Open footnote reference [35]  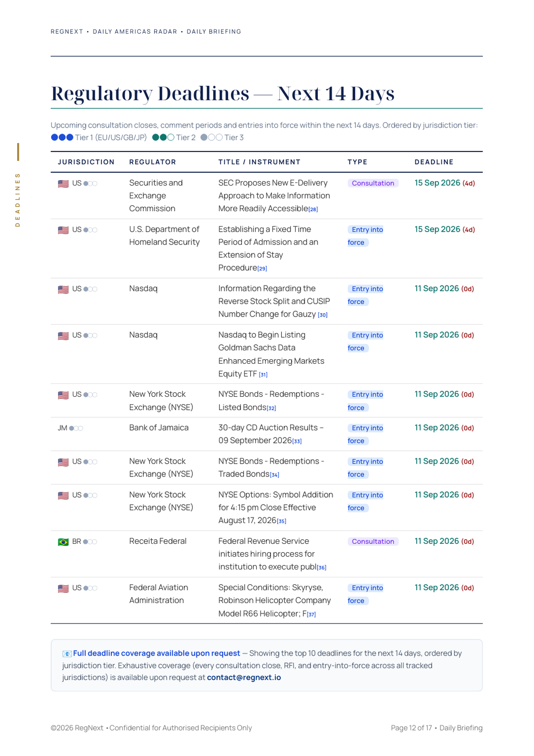tap(281, 521)
